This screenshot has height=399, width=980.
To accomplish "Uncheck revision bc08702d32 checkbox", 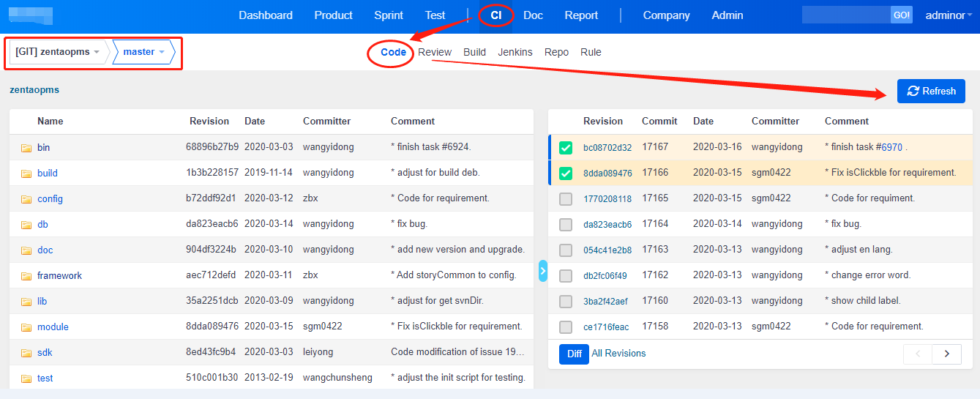I will [566, 148].
